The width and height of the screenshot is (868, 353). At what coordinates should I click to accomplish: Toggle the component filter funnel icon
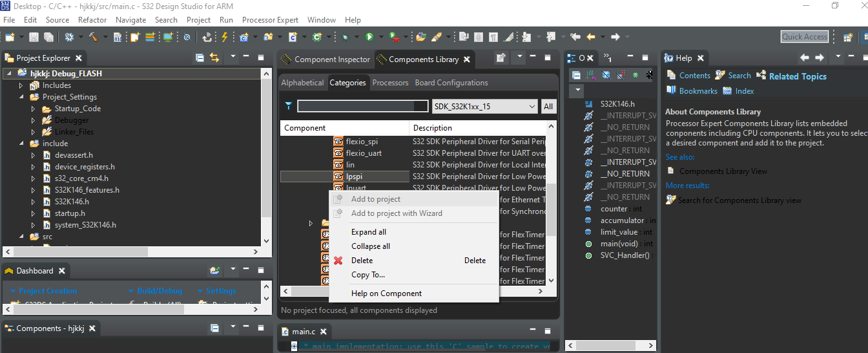coord(289,106)
